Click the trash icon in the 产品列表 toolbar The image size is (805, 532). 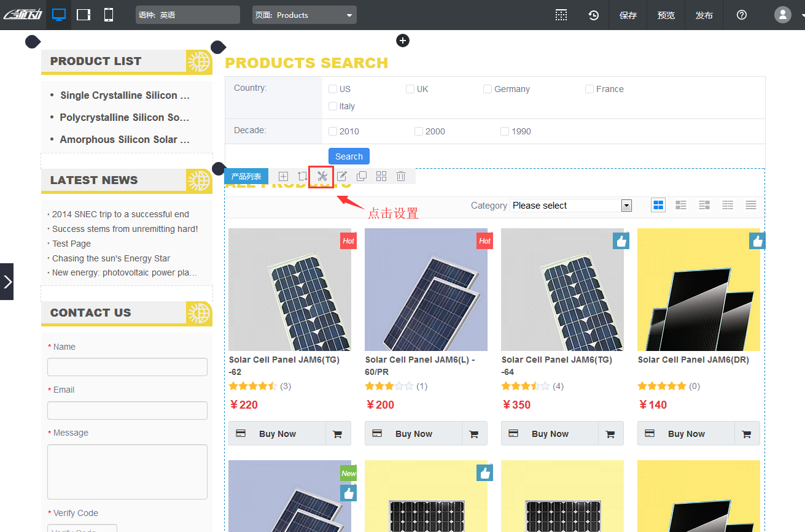(401, 177)
